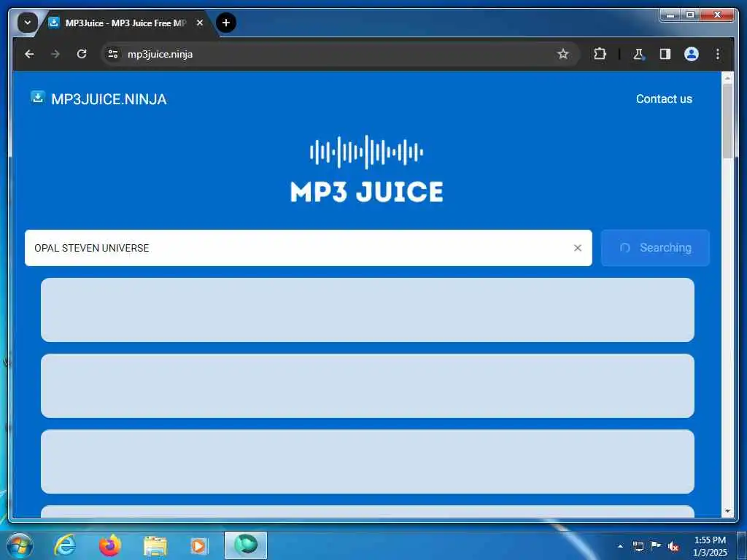Go back using the browser back arrow
Image resolution: width=747 pixels, height=560 pixels.
tap(29, 54)
